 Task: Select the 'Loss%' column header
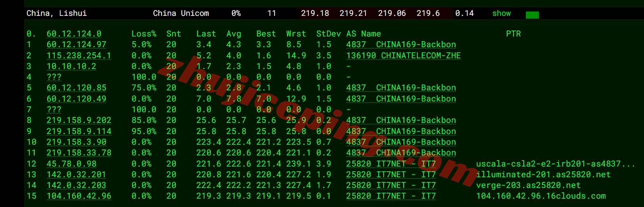pyautogui.click(x=144, y=34)
